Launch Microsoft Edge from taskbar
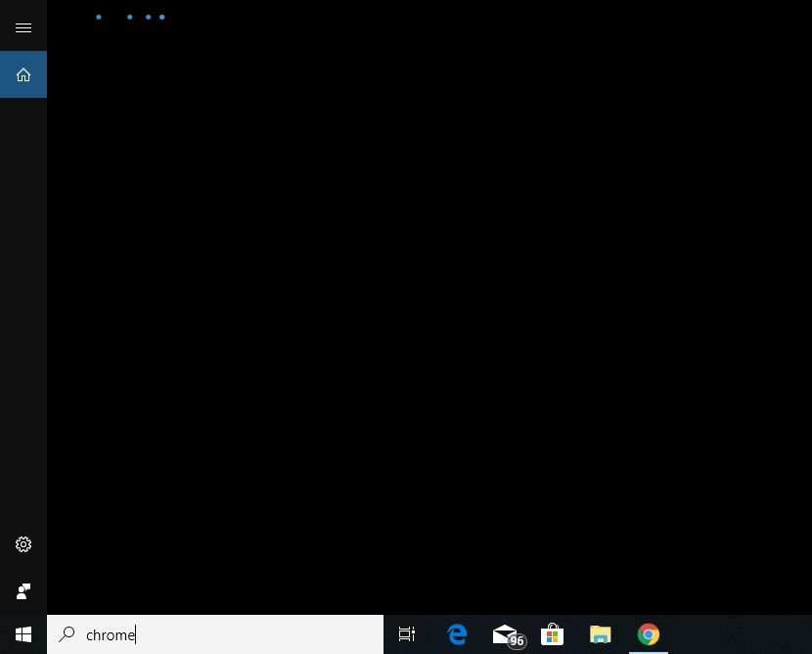The width and height of the screenshot is (812, 654). 457,634
